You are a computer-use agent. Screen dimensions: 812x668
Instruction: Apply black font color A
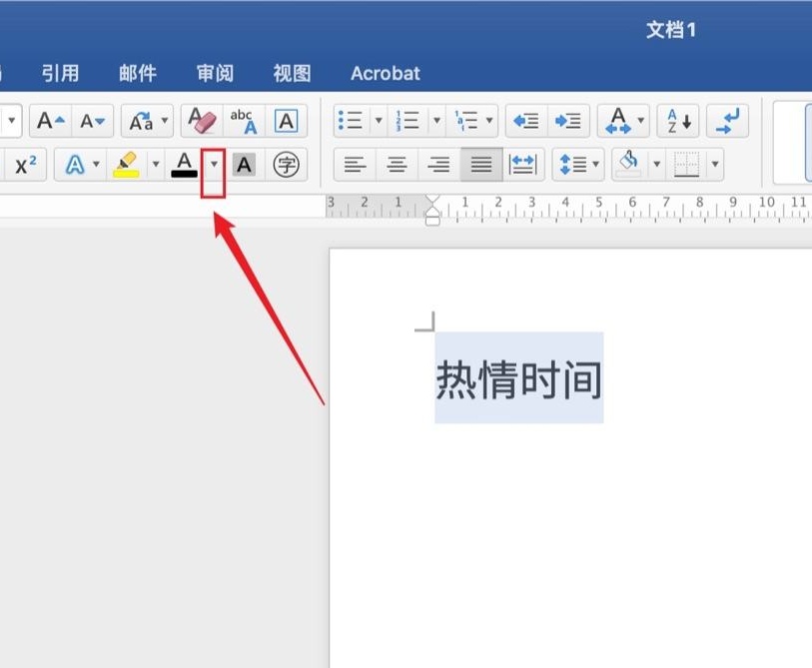(x=184, y=165)
